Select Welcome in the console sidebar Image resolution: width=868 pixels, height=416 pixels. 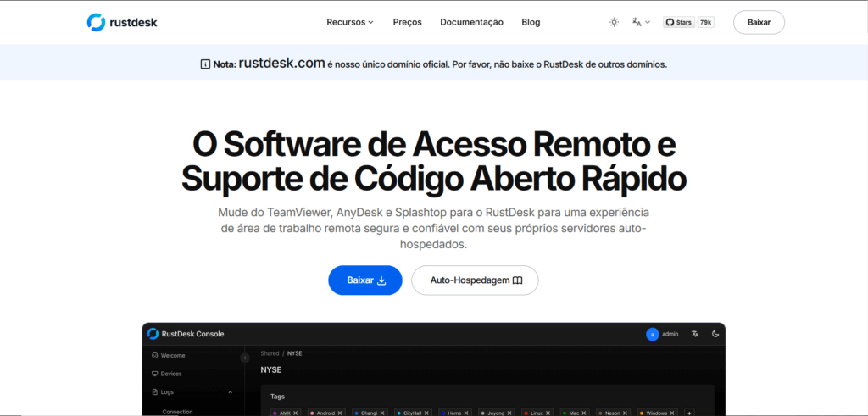pos(169,355)
